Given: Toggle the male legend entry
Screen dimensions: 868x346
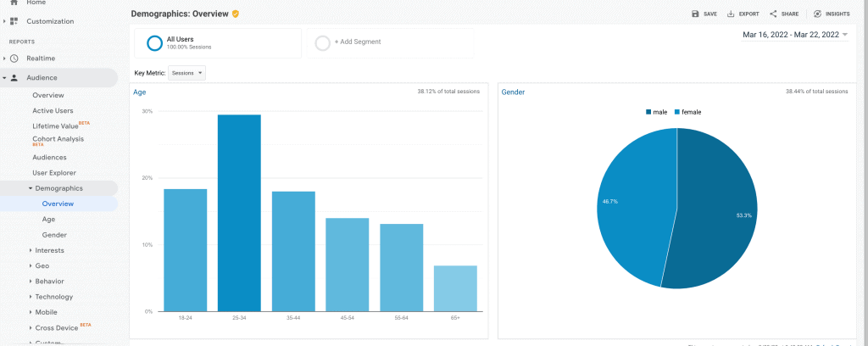Looking at the screenshot, I should tap(656, 112).
